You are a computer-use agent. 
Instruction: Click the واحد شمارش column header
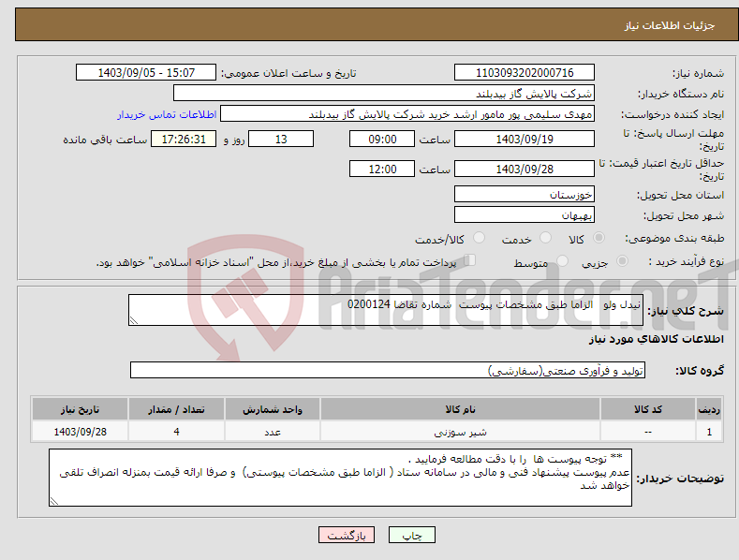(x=273, y=409)
